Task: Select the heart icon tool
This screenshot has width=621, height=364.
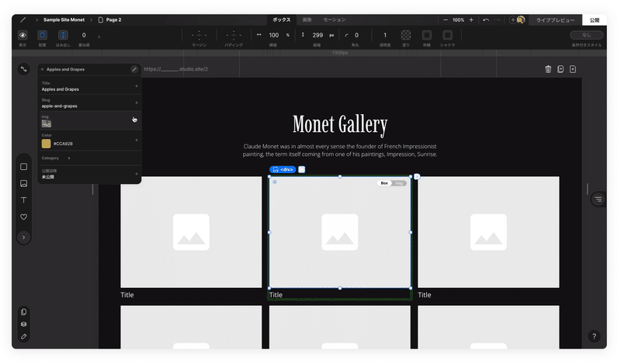Action: tap(24, 217)
